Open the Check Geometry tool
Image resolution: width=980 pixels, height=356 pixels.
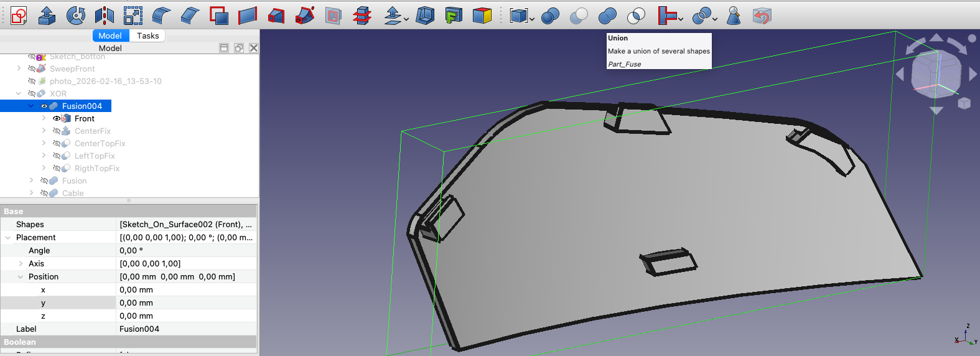coord(734,16)
